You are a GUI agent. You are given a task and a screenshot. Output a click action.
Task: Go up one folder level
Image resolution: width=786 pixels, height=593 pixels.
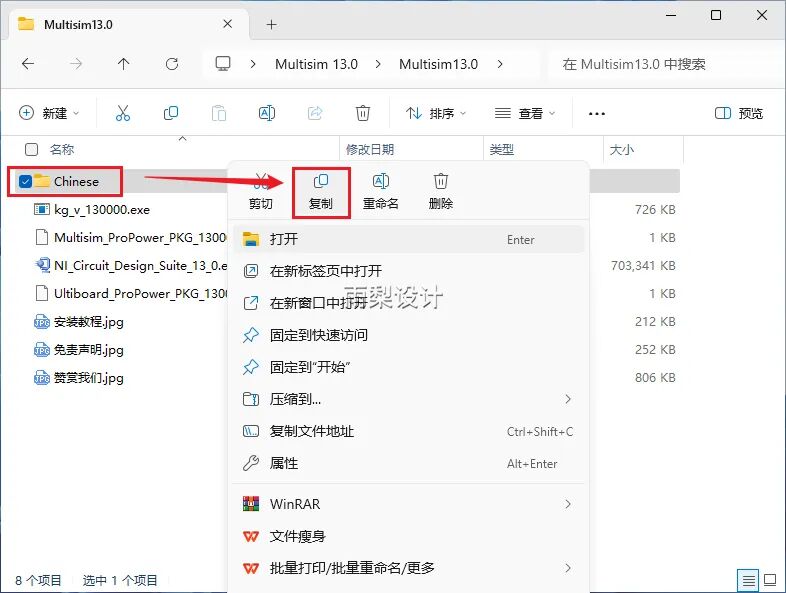point(123,64)
